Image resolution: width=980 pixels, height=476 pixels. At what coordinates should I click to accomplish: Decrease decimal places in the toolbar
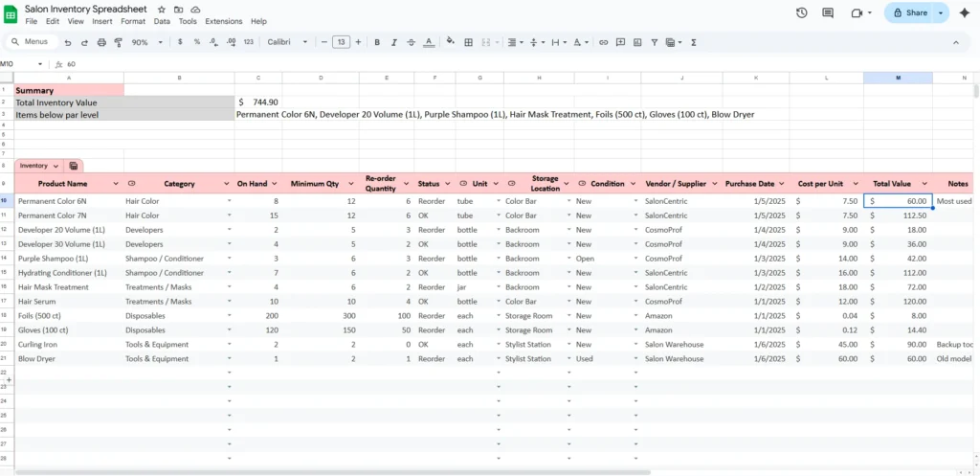(x=213, y=42)
